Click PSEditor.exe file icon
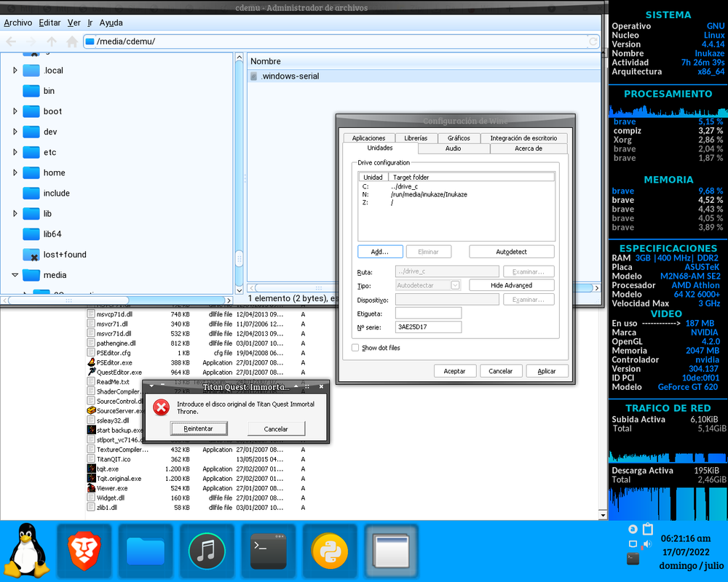This screenshot has height=582, width=728. pyautogui.click(x=91, y=362)
